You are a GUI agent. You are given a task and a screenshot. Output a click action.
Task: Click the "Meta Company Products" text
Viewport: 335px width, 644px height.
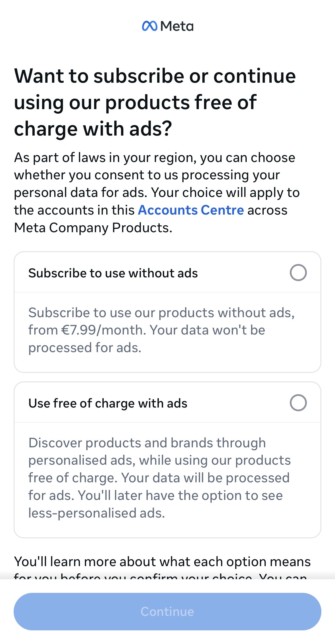[93, 228]
